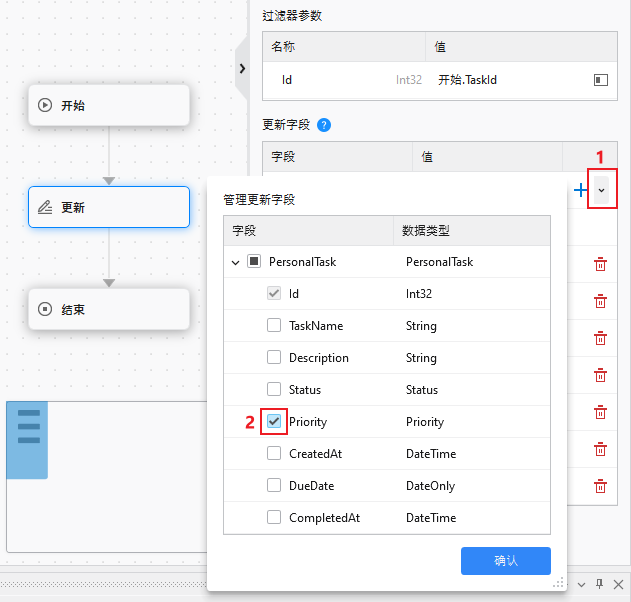The height and width of the screenshot is (602, 631).
Task: Click the bottom-most red trash delete icon
Action: [x=600, y=486]
